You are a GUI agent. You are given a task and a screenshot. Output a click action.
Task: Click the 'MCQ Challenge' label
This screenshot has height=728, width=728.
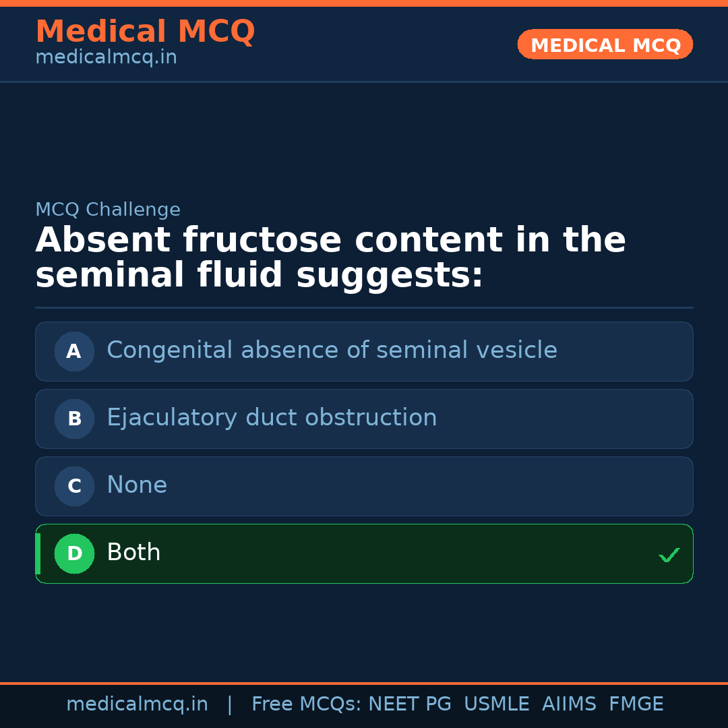pyautogui.click(x=108, y=210)
